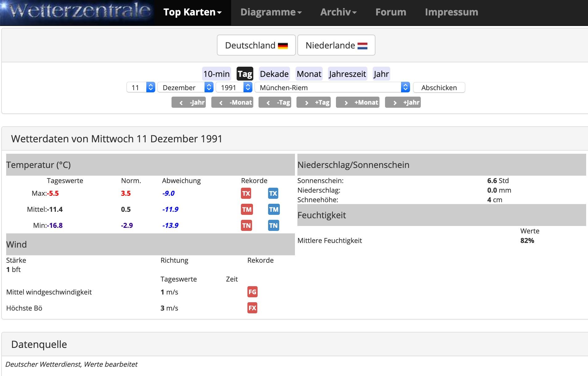This screenshot has width=588, height=376.
Task: Click the red TX record badge
Action: tap(246, 194)
